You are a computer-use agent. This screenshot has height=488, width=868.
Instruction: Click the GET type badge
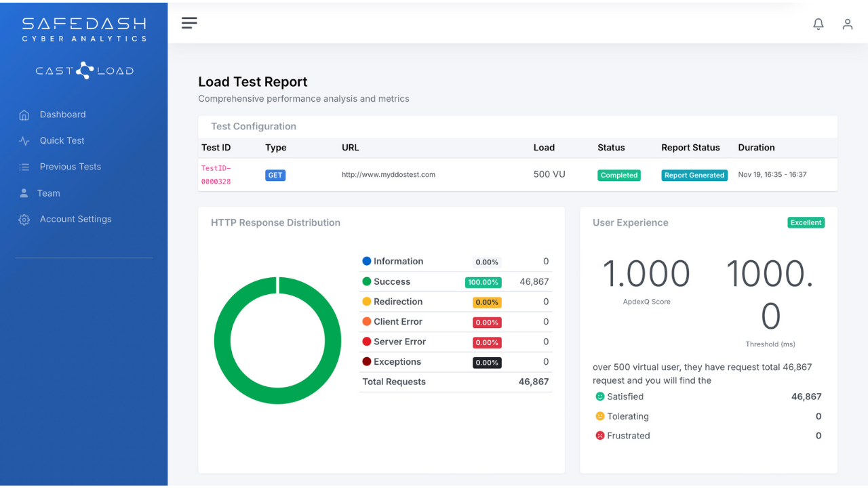point(275,175)
